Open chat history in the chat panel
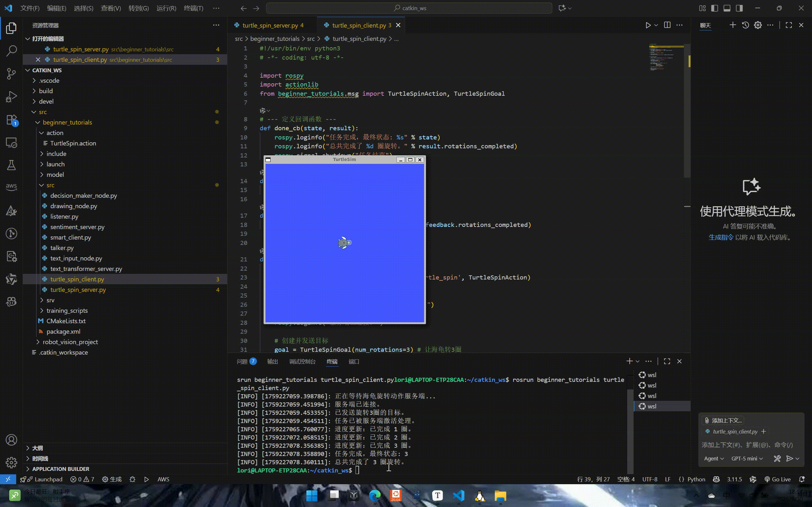 [745, 25]
